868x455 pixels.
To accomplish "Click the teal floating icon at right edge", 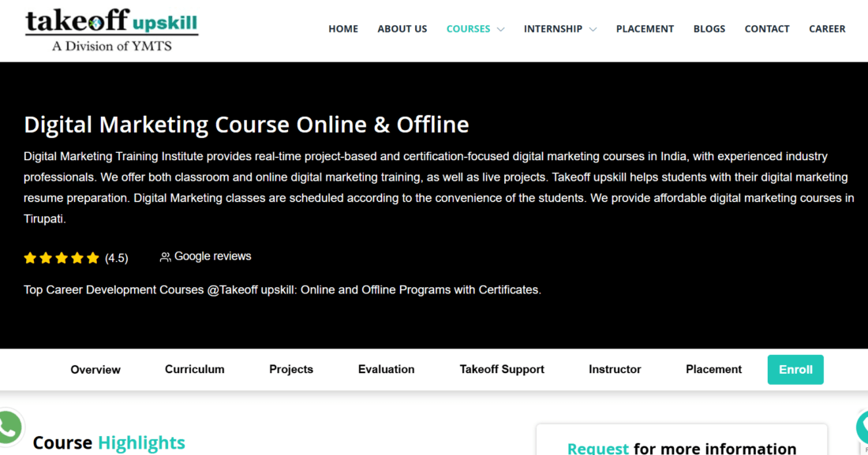I will pos(862,427).
